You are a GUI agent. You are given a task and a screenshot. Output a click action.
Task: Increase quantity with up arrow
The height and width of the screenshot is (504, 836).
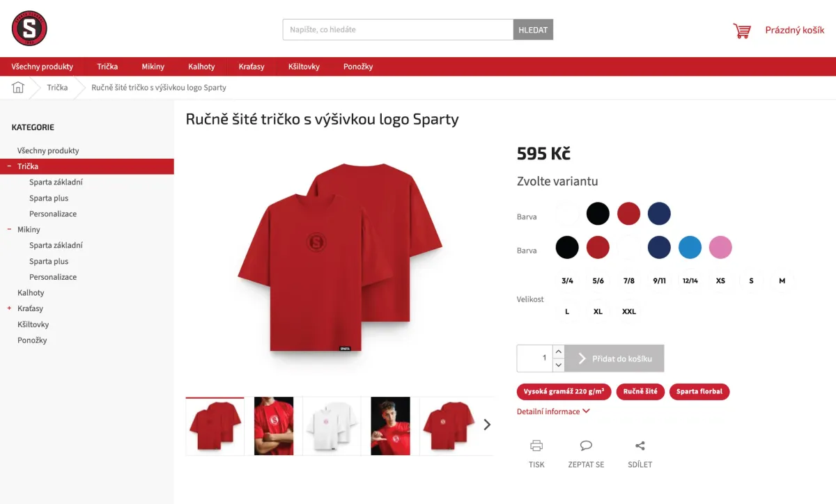pyautogui.click(x=559, y=352)
